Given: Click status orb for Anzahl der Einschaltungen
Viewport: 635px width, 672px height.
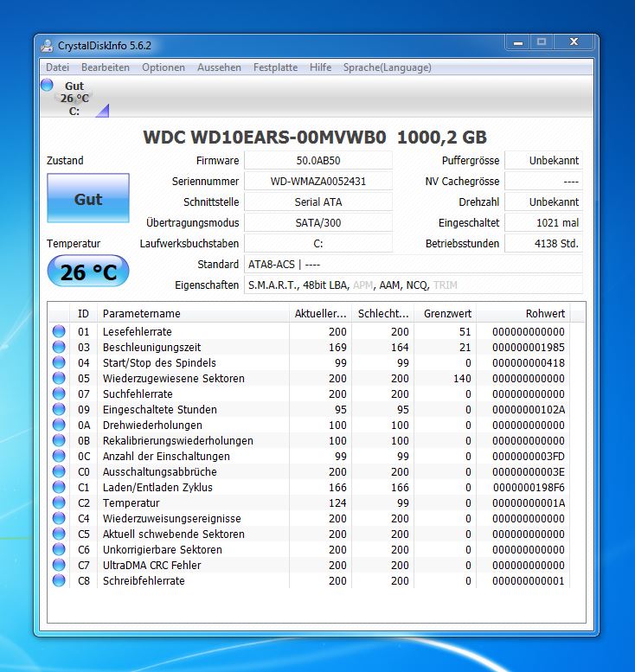Looking at the screenshot, I should tap(59, 456).
